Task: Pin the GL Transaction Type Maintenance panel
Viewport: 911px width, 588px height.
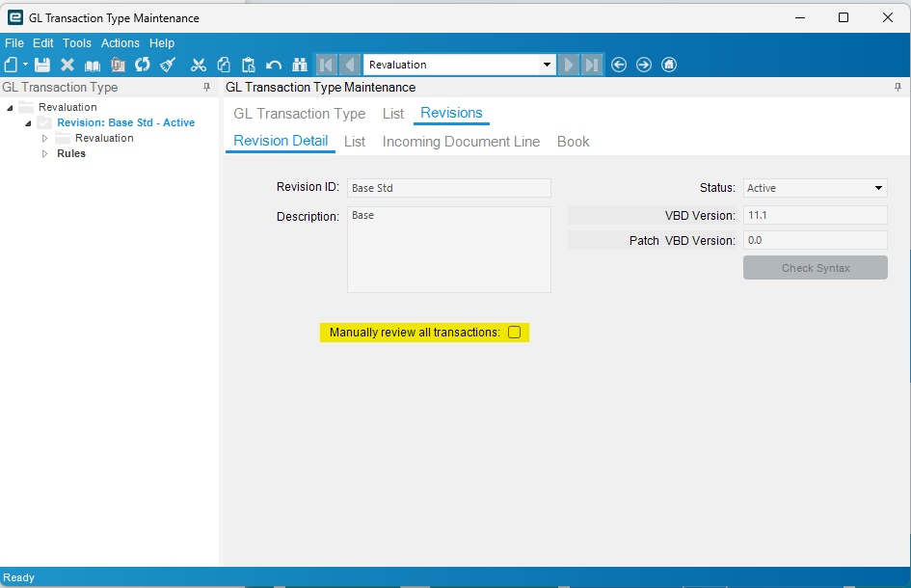Action: tap(898, 87)
